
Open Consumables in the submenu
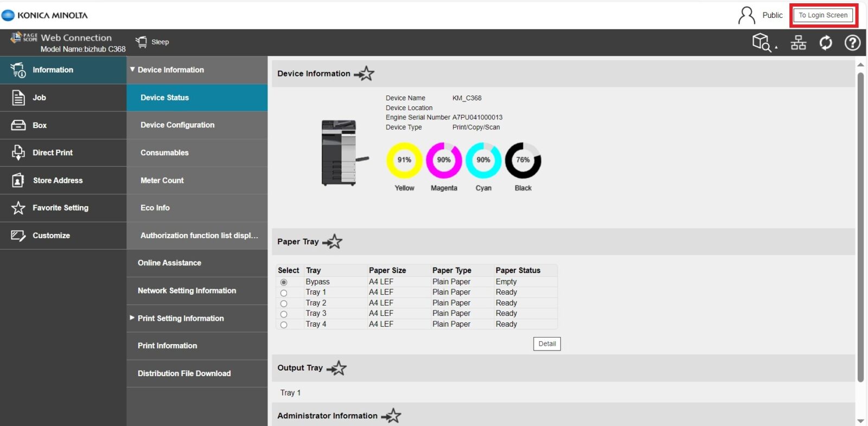164,152
